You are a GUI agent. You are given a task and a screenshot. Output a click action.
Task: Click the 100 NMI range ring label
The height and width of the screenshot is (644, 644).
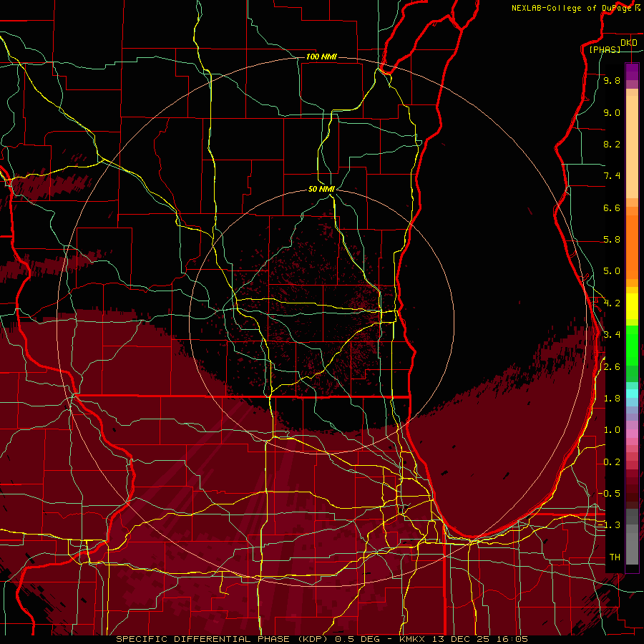click(x=321, y=57)
